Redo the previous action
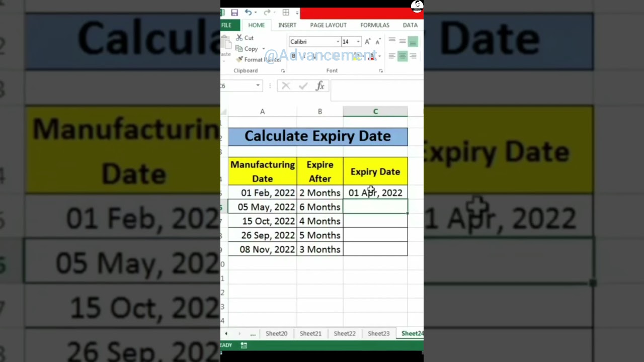This screenshot has height=362, width=644. (x=267, y=13)
